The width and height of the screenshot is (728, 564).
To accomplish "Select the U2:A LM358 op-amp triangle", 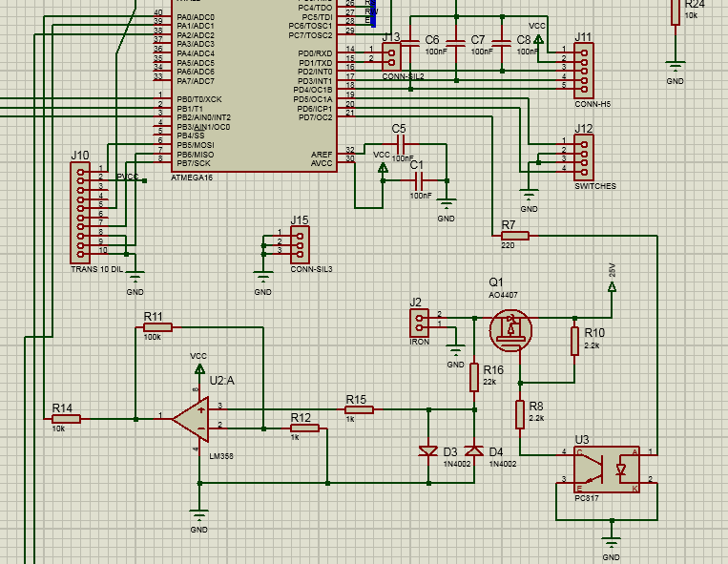I will (194, 417).
